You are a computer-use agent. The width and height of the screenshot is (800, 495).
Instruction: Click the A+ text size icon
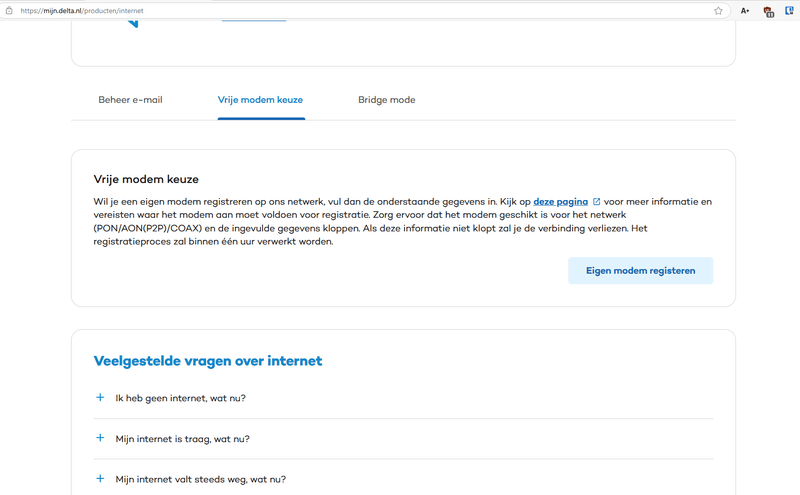coord(745,11)
